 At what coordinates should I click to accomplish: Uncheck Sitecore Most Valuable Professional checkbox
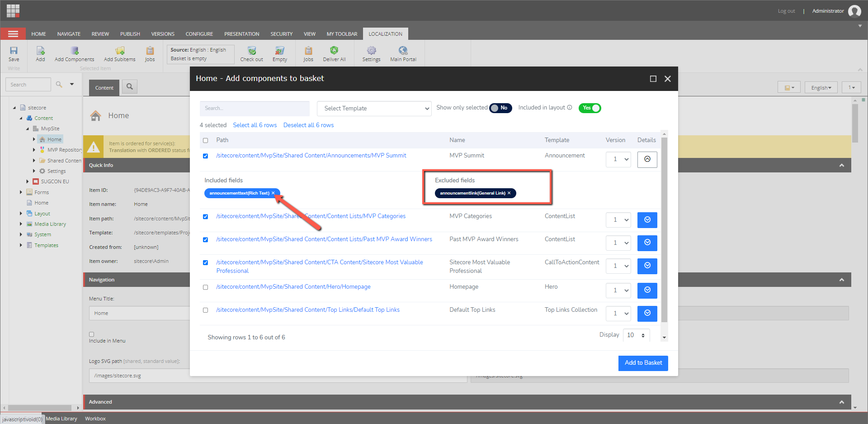tap(206, 263)
